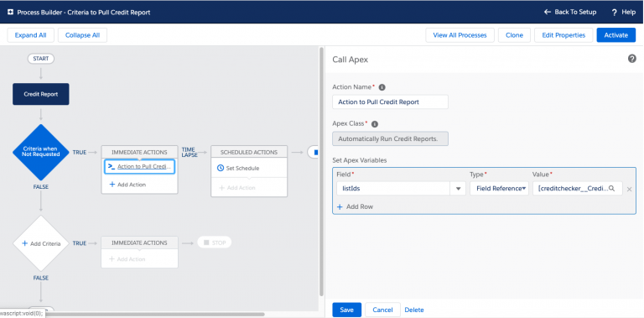The image size is (644, 318).
Task: Click the Apex Class field
Action: [x=390, y=139]
